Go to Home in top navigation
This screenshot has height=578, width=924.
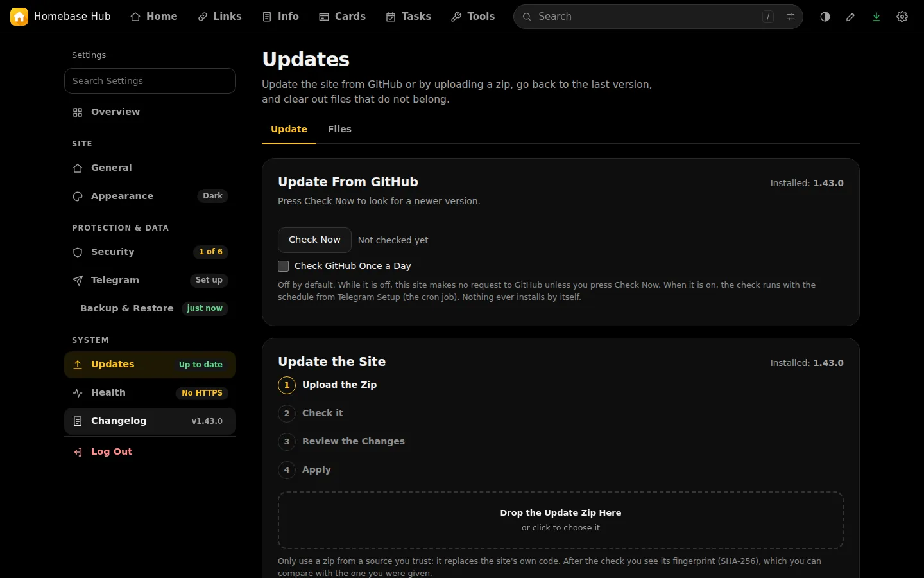click(153, 17)
